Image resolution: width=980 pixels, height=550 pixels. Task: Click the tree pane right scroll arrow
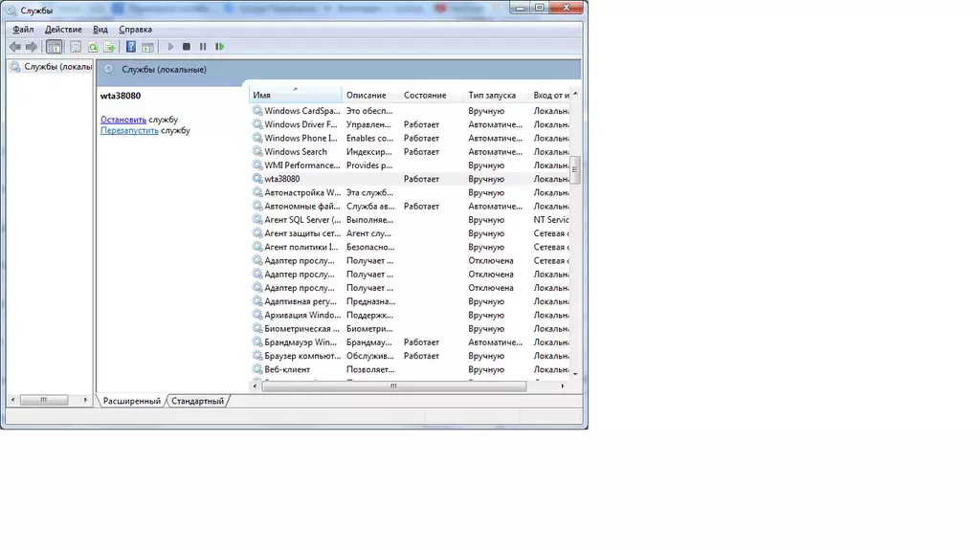click(x=85, y=400)
